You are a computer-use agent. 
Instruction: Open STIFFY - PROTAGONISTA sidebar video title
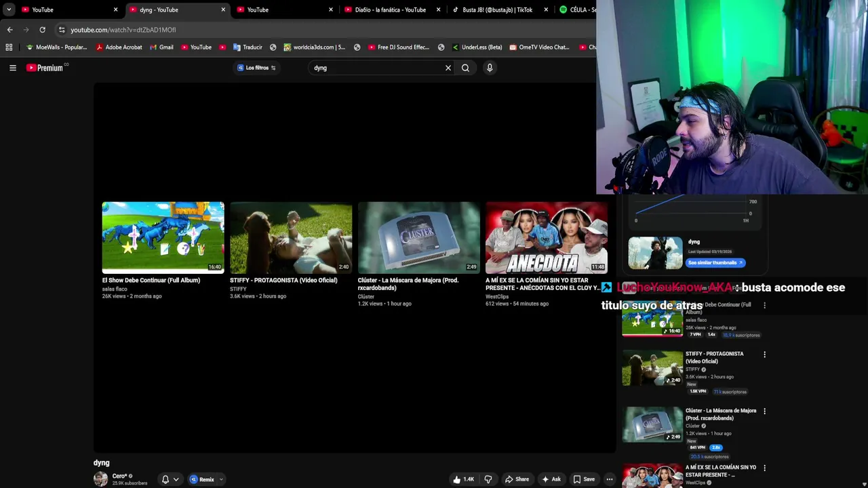tap(714, 357)
